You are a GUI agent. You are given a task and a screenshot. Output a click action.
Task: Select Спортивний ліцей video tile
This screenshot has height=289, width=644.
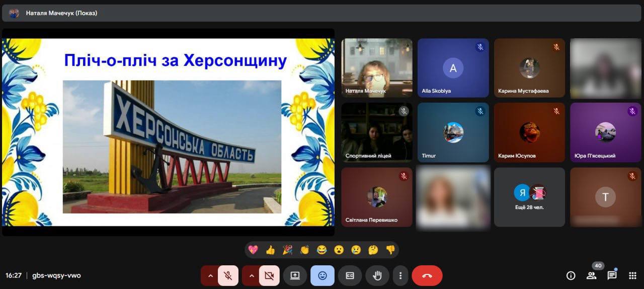pyautogui.click(x=377, y=132)
